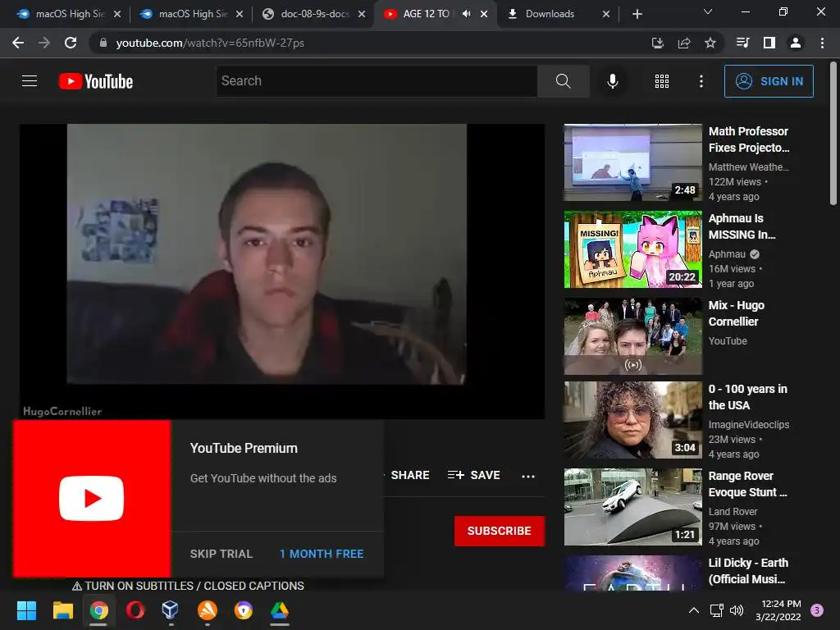The image size is (840, 630).
Task: Go back using the browser back arrow
Action: pyautogui.click(x=18, y=43)
